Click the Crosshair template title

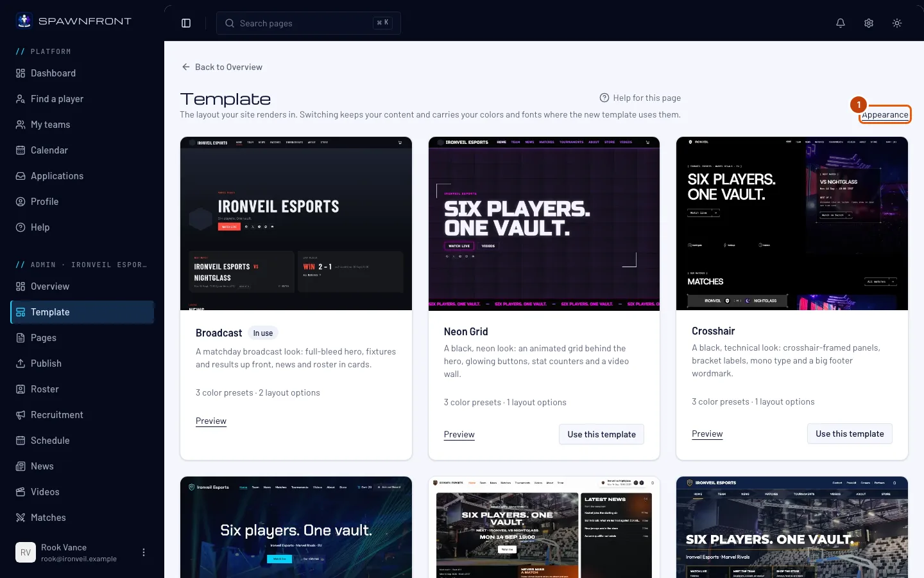coord(714,331)
